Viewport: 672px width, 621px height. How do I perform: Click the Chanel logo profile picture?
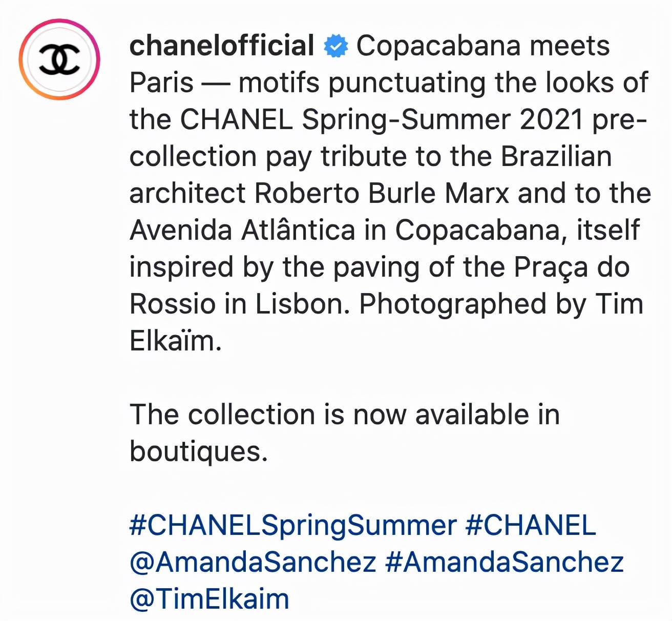coord(59,59)
